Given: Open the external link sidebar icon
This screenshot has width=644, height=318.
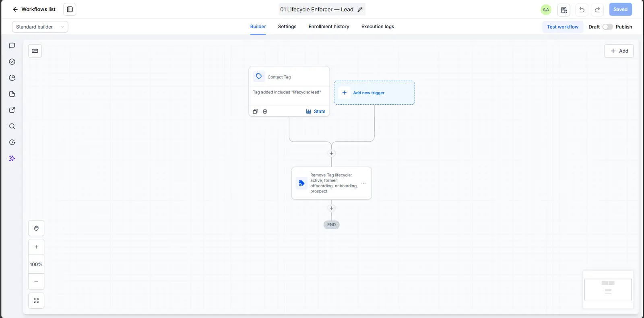Looking at the screenshot, I should pos(12,110).
